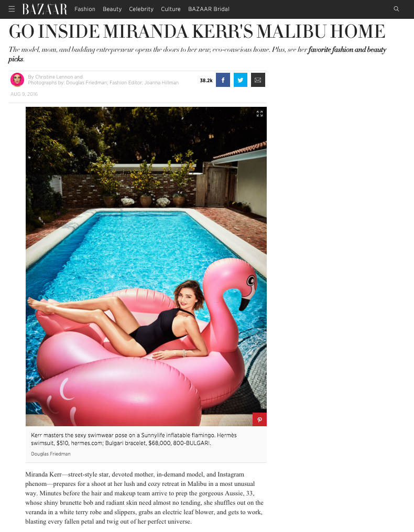Go to the Fashion section

pyautogui.click(x=85, y=9)
